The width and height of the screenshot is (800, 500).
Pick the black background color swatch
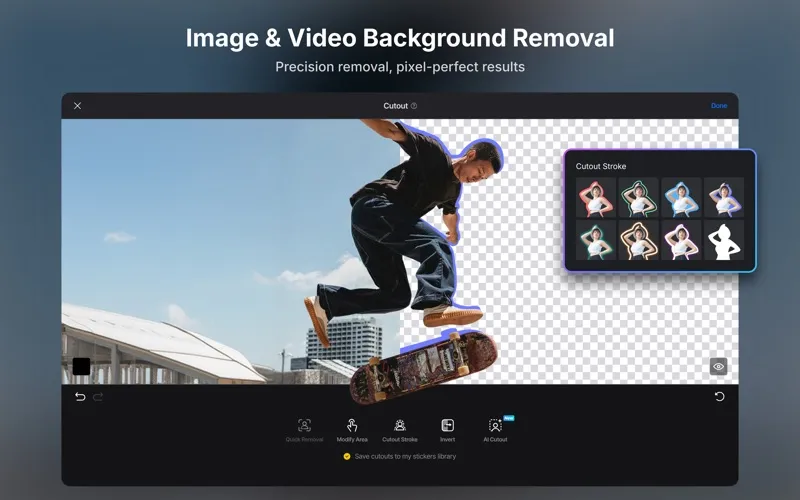82,366
